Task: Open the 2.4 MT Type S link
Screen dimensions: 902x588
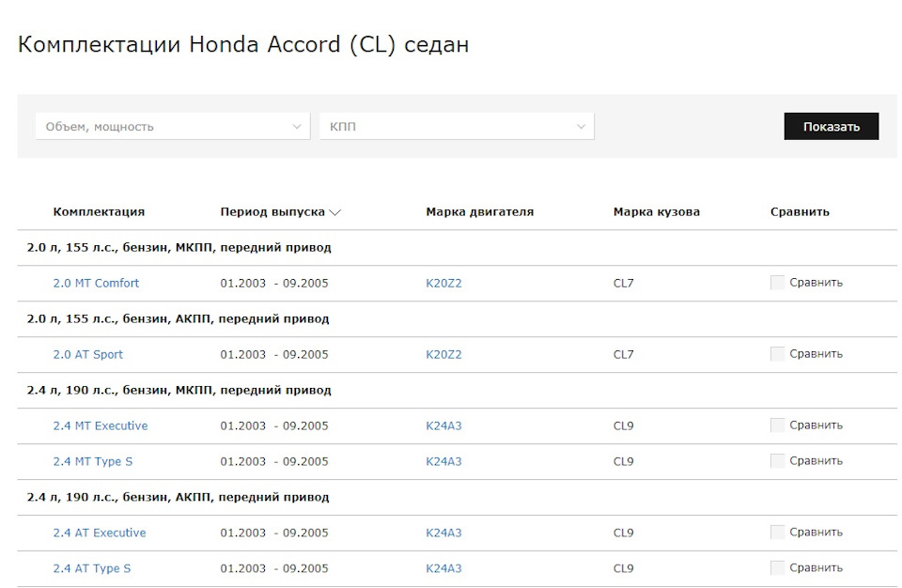Action: (x=93, y=461)
